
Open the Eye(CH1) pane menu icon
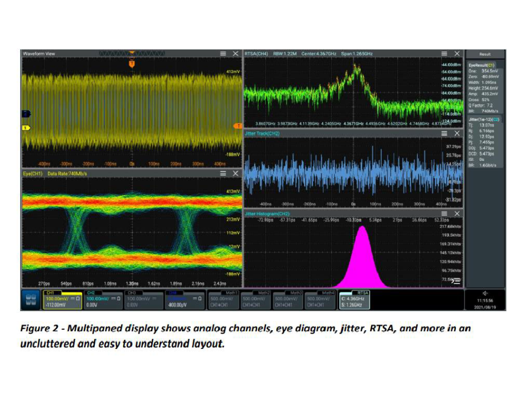[x=224, y=174]
